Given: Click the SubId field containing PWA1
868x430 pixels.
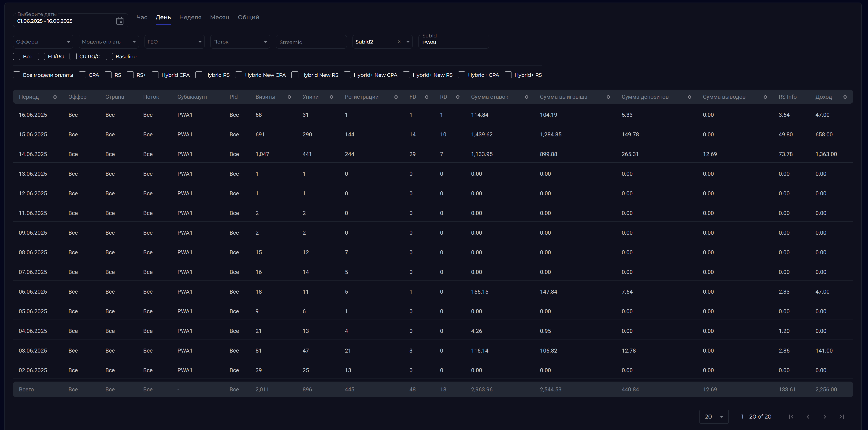Looking at the screenshot, I should [453, 42].
